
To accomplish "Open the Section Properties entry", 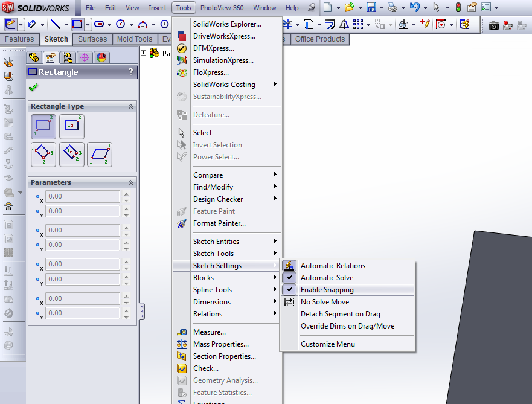I will 224,356.
